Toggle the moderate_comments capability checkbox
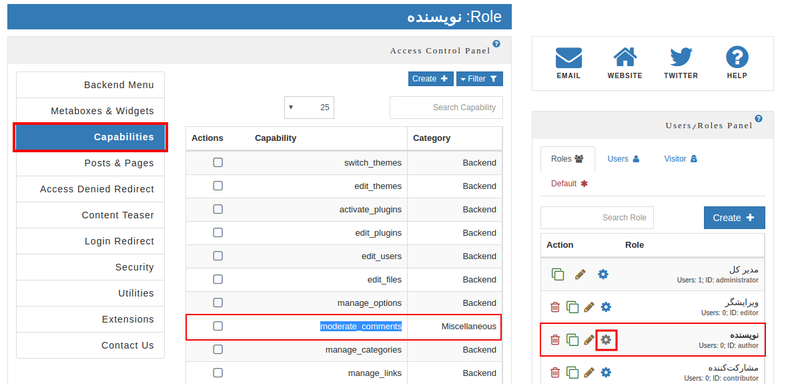The width and height of the screenshot is (786, 384). 218,326
